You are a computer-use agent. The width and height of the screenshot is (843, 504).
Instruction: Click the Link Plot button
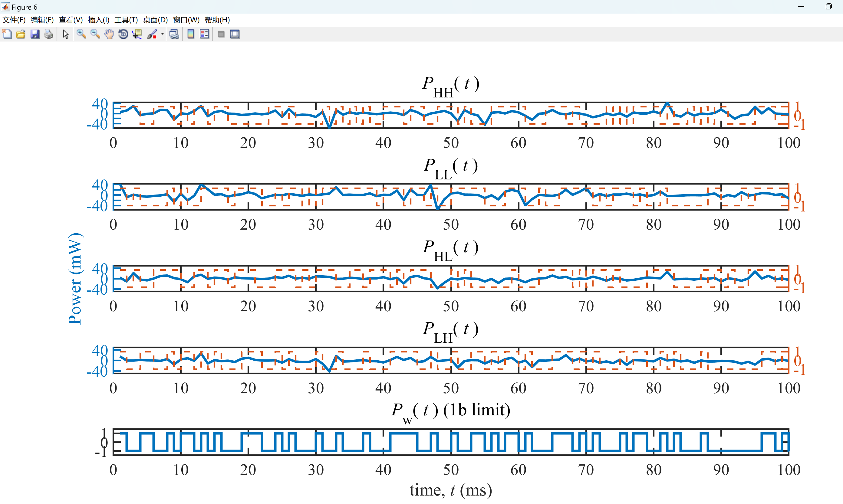click(x=174, y=34)
